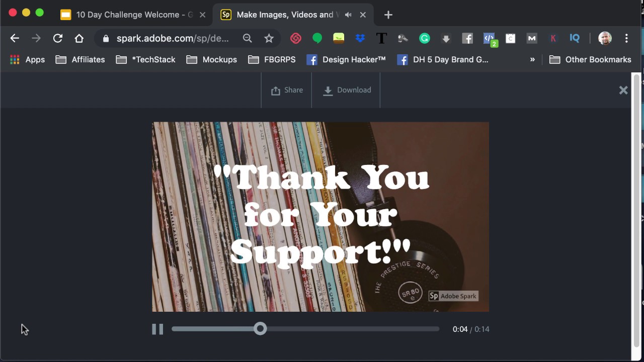The width and height of the screenshot is (644, 362).
Task: Open the code-tag extension with badge 2
Action: 490,39
